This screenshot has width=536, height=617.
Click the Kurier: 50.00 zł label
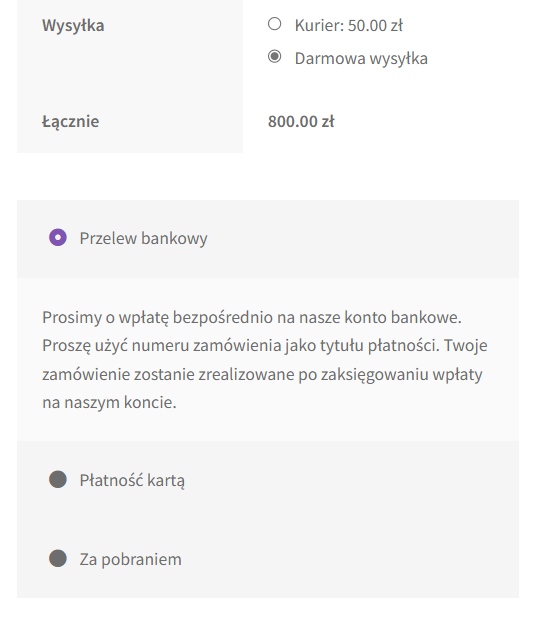(349, 26)
